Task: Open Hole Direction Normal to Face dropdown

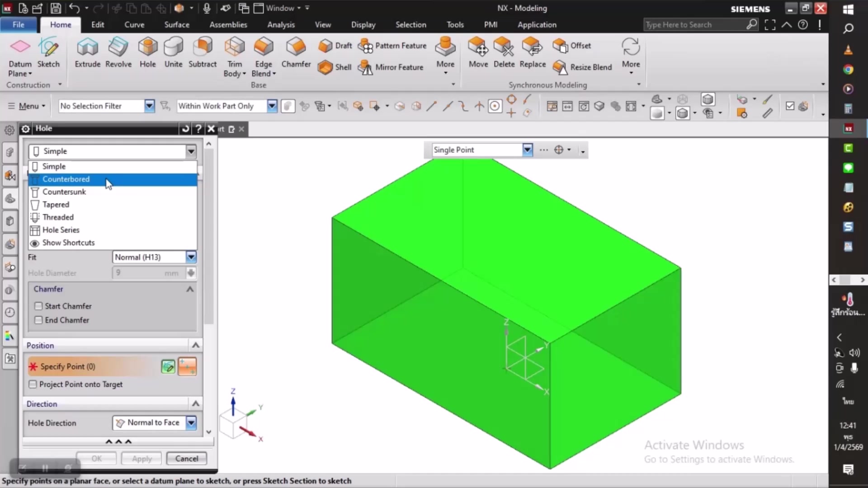Action: 191,423
